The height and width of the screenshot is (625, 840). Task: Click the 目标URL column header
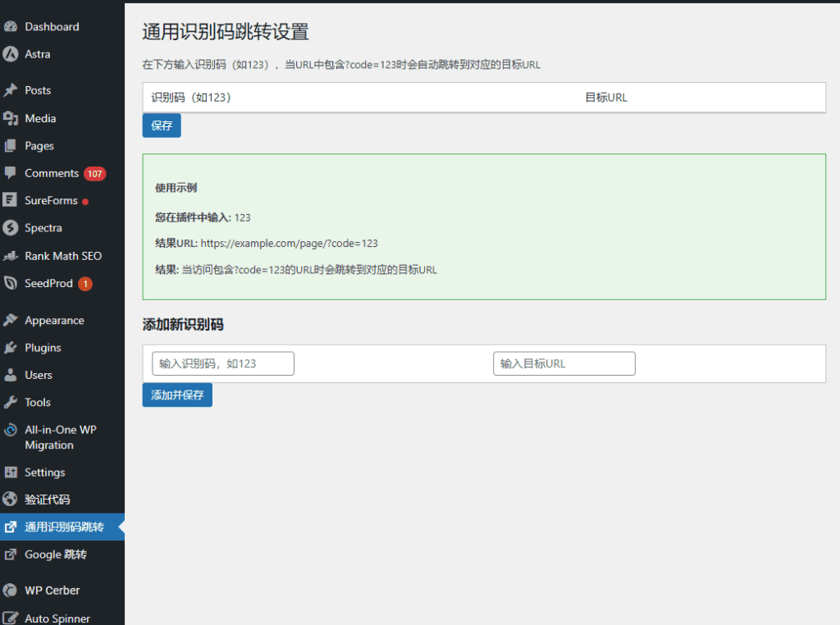point(606,98)
